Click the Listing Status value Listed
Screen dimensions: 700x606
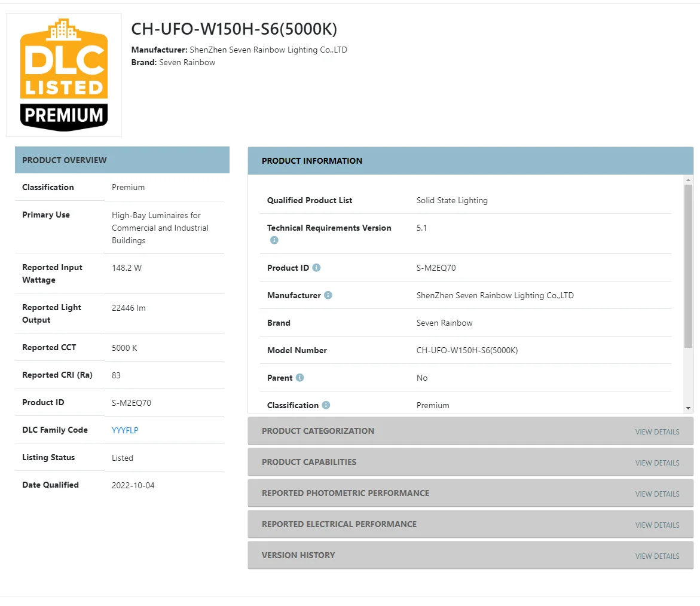tap(123, 458)
